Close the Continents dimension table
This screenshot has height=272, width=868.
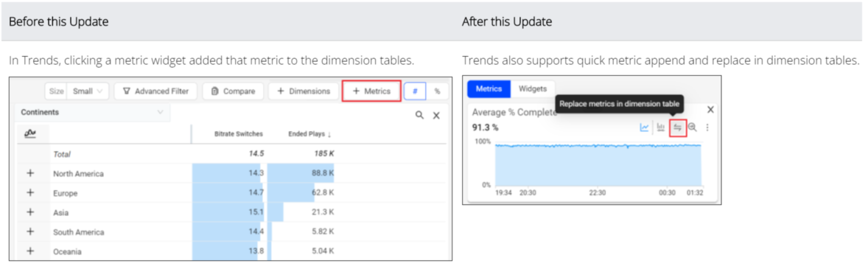click(436, 115)
